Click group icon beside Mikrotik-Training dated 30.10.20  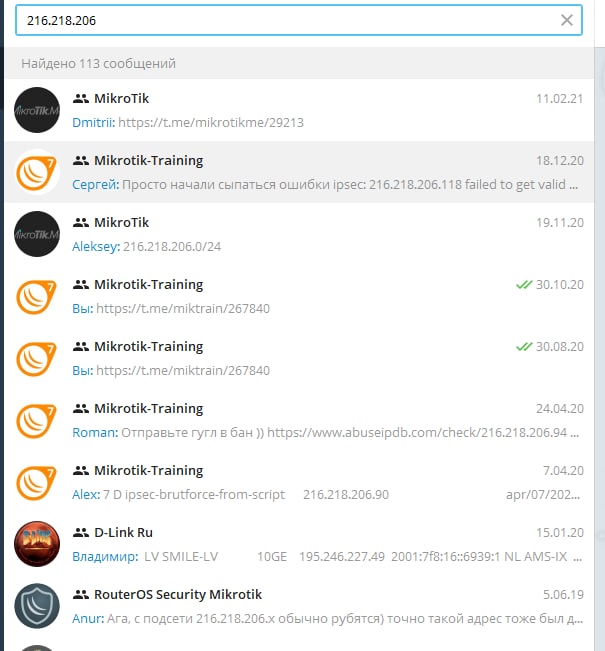[81, 285]
